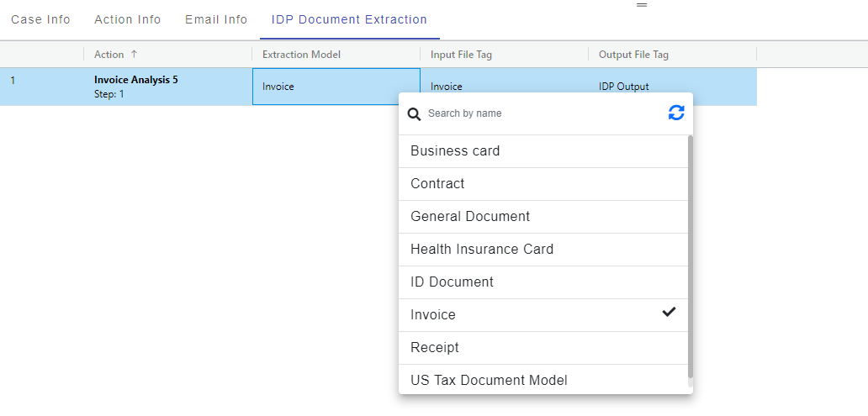Click the magnifier search icon
The width and height of the screenshot is (868, 416).
(x=414, y=114)
